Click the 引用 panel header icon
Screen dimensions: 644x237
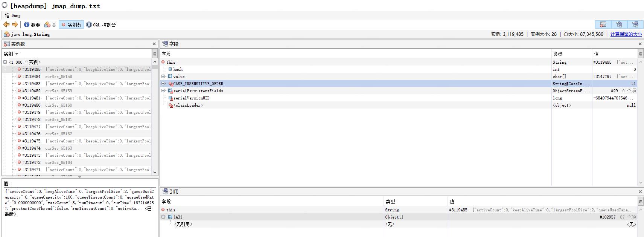164,191
